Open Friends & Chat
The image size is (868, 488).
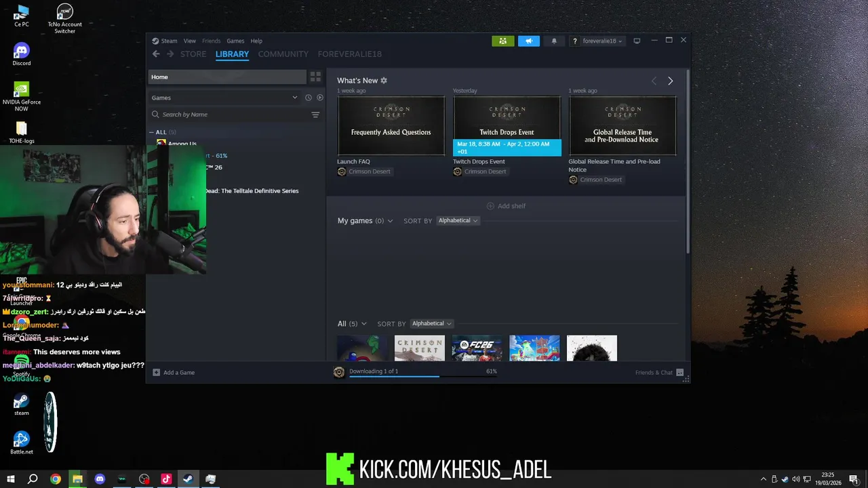tap(659, 372)
